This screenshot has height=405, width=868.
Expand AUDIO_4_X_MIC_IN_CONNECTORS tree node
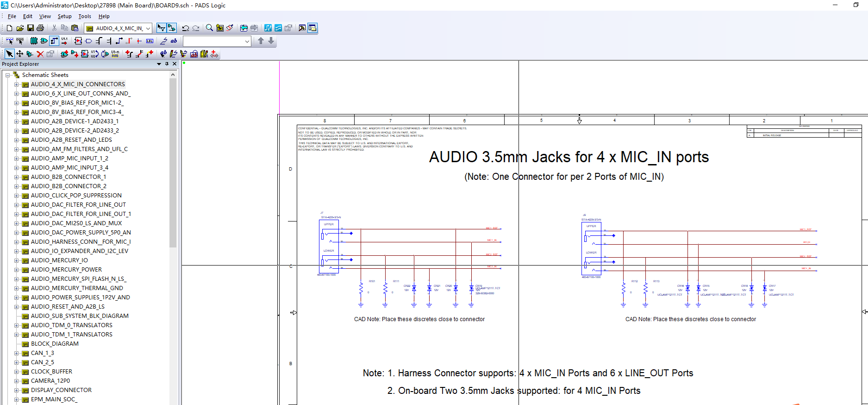coord(16,84)
